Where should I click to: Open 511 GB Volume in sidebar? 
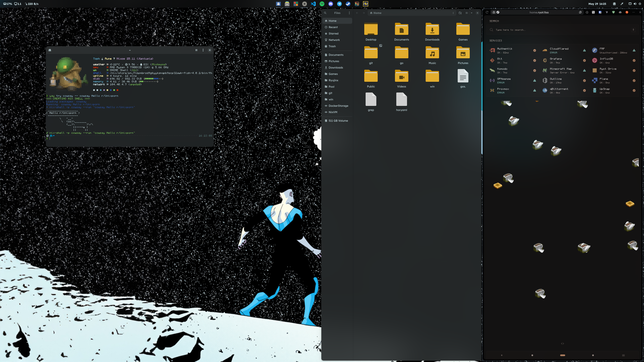click(x=337, y=121)
